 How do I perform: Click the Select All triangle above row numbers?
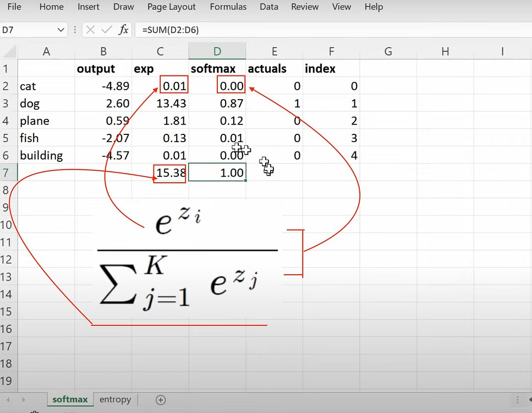tap(9, 50)
